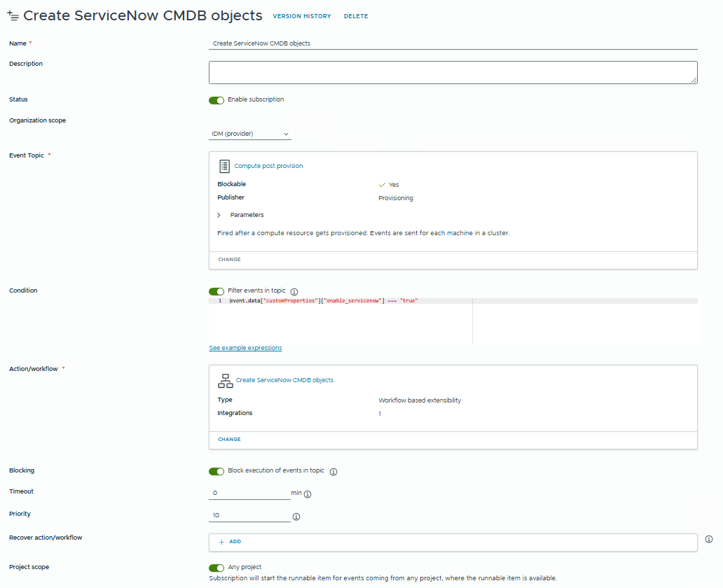723x588 pixels.
Task: Toggle Any project under Project scope
Action: (216, 568)
